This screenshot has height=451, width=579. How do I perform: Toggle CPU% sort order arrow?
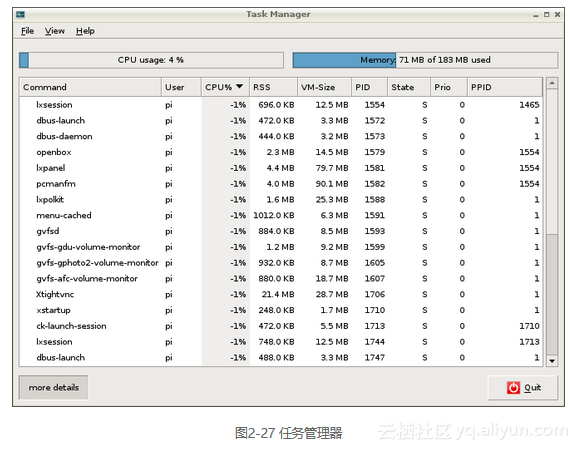(239, 86)
